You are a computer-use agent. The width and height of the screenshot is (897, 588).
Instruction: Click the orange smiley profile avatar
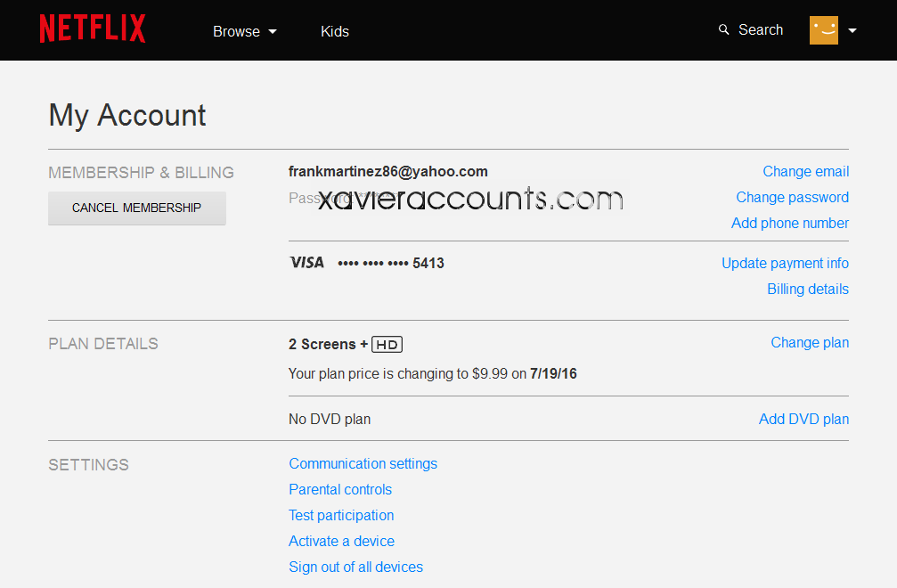824,30
